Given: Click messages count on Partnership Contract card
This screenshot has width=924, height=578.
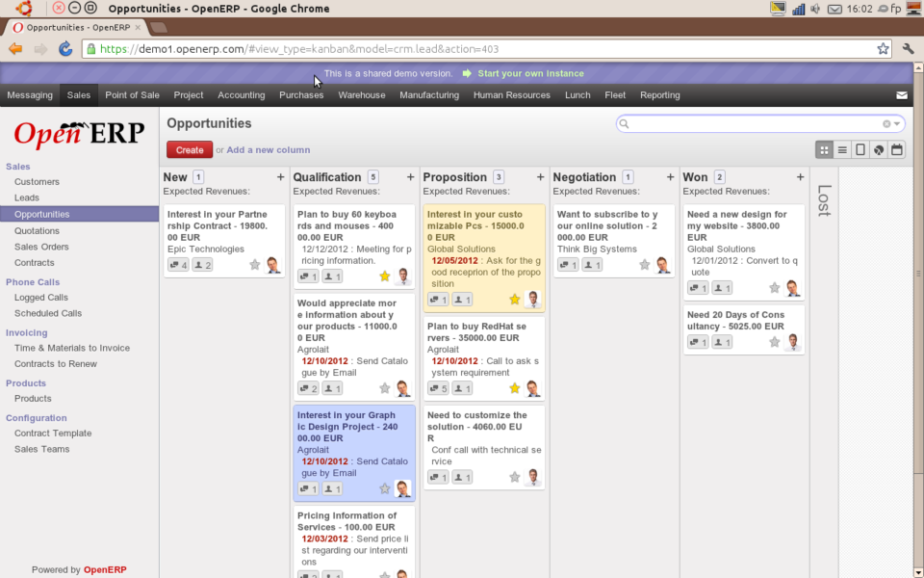Looking at the screenshot, I should coord(179,266).
